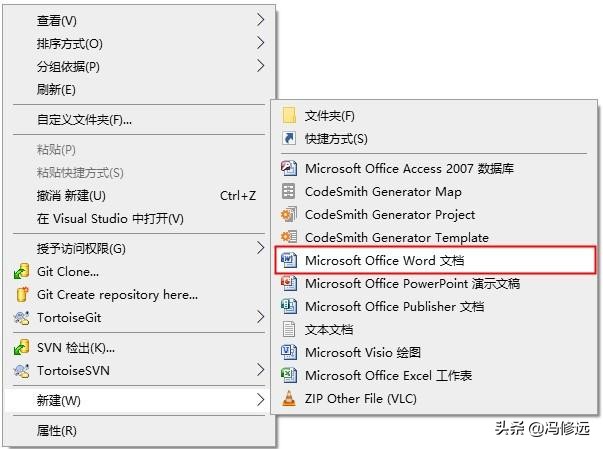Click the yellow folder icon in submenu
This screenshot has width=603, height=449.
[289, 116]
